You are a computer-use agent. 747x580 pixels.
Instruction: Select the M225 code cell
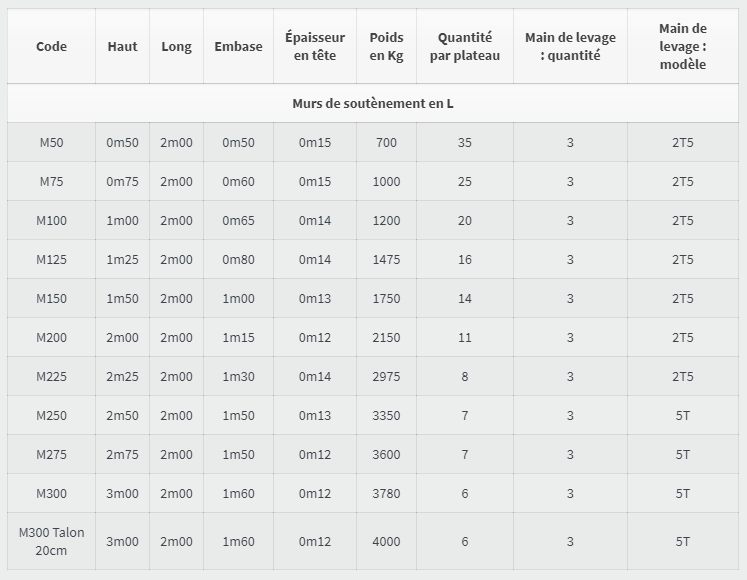pyautogui.click(x=51, y=377)
